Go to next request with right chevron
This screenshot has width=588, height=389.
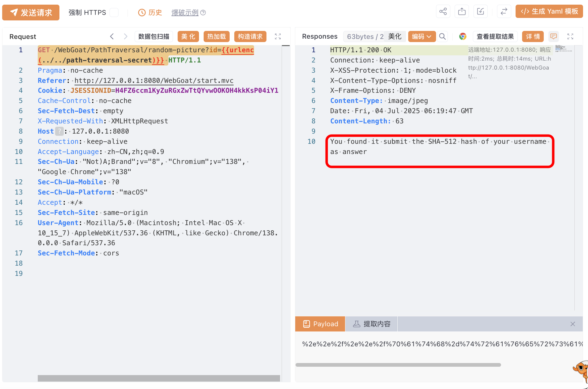click(125, 36)
